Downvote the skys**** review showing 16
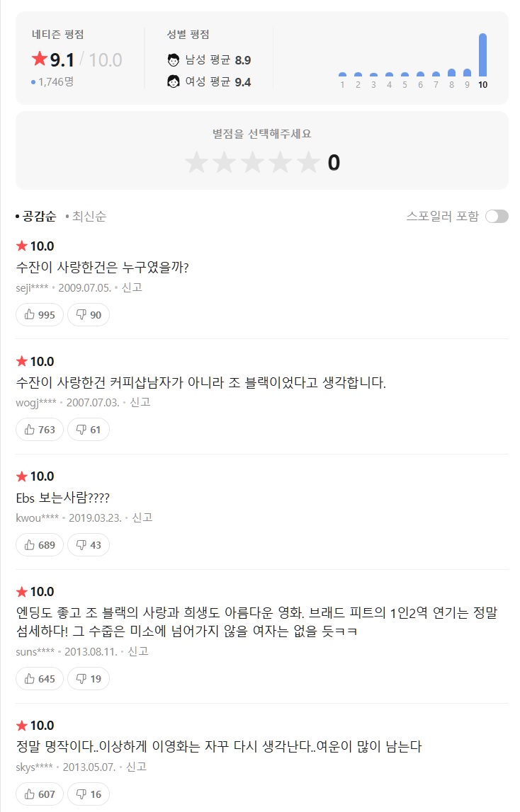The height and width of the screenshot is (812, 520). pyautogui.click(x=89, y=794)
